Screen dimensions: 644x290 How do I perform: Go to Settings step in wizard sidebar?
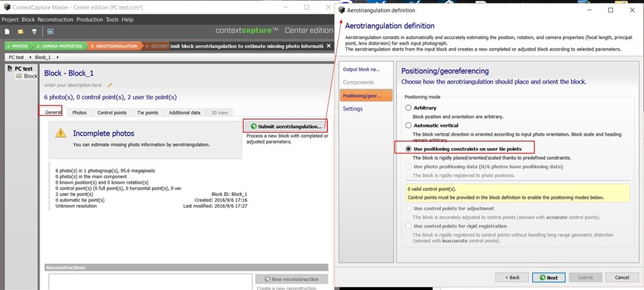[x=353, y=109]
